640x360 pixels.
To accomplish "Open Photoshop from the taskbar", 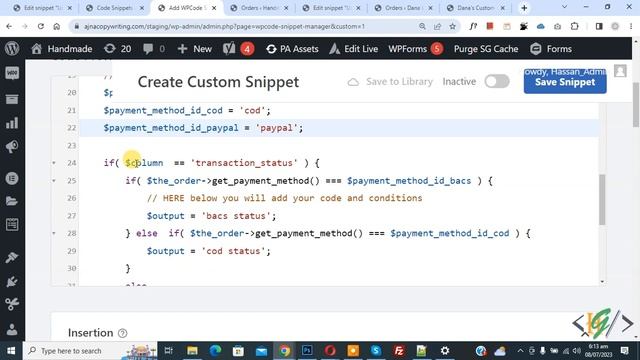I will point(307,351).
